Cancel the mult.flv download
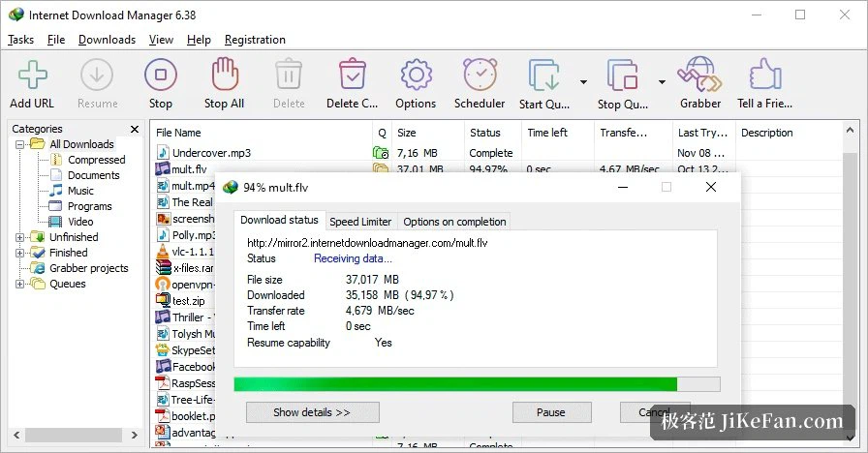The height and width of the screenshot is (453, 868). point(655,412)
